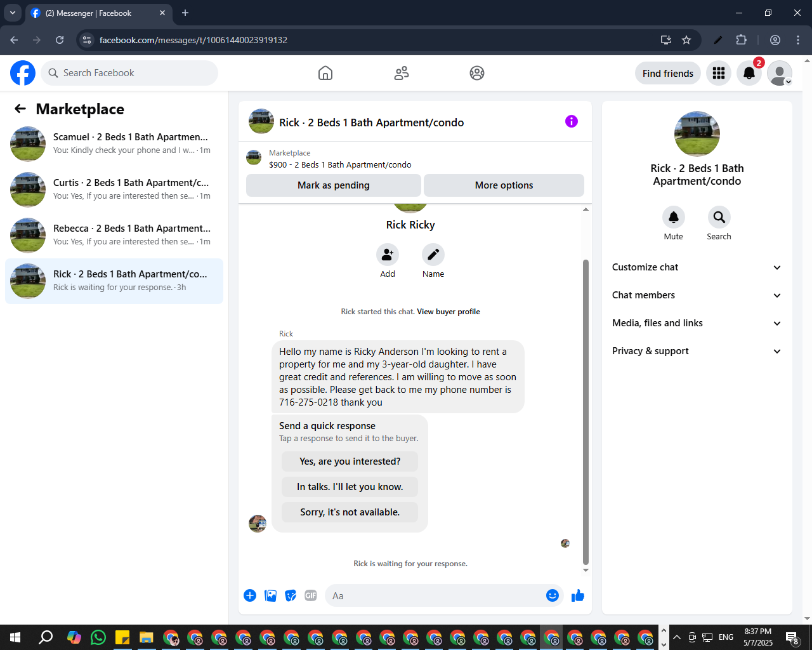Viewport: 812px width, 650px height.
Task: Send quick response In talks. I'll let you know.
Action: tap(350, 487)
